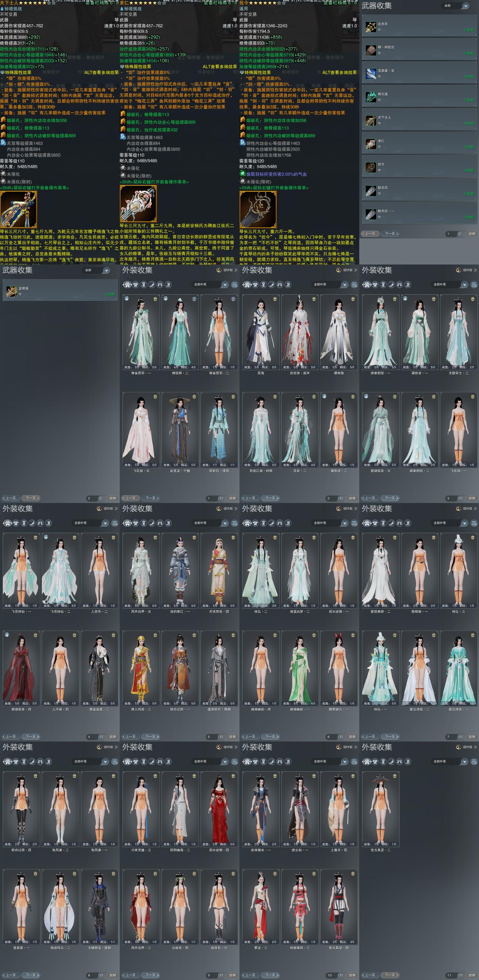Expand 全部外观 dropdown on outfit page 2 panel

[x=331, y=285]
